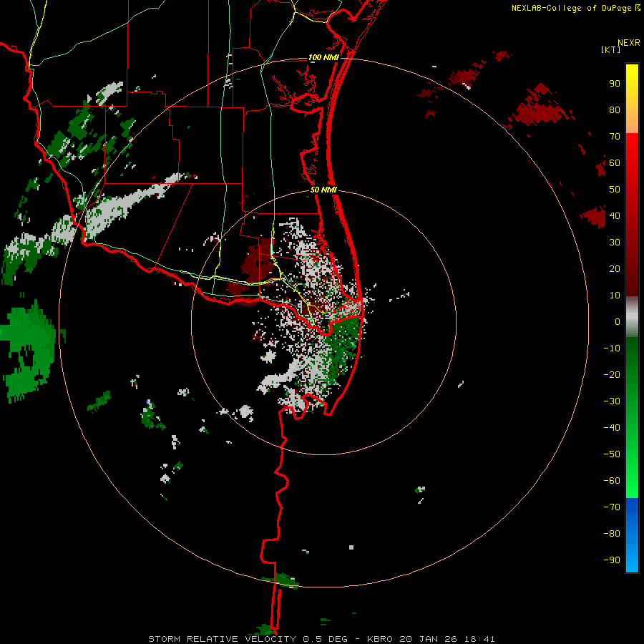This screenshot has width=644, height=644.
Task: Click the yellow top segment of velocity color bar
Action: [x=632, y=99]
